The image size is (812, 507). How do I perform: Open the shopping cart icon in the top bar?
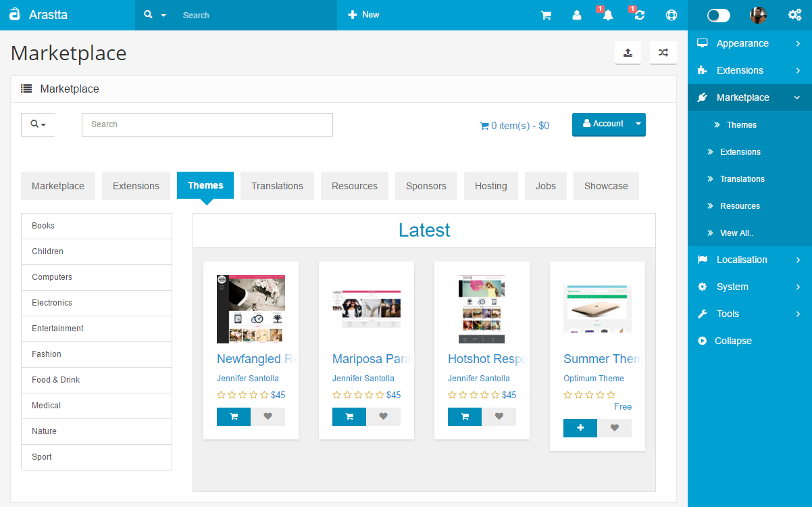[x=546, y=15]
